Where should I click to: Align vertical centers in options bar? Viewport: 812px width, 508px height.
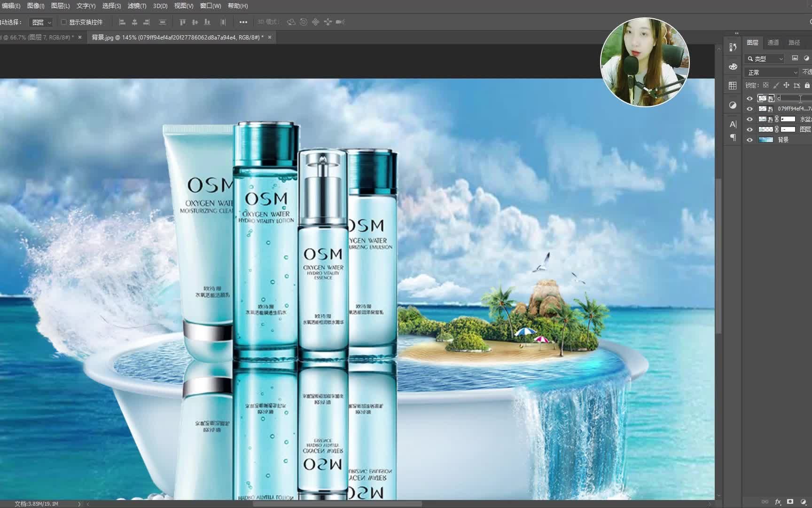coord(195,22)
